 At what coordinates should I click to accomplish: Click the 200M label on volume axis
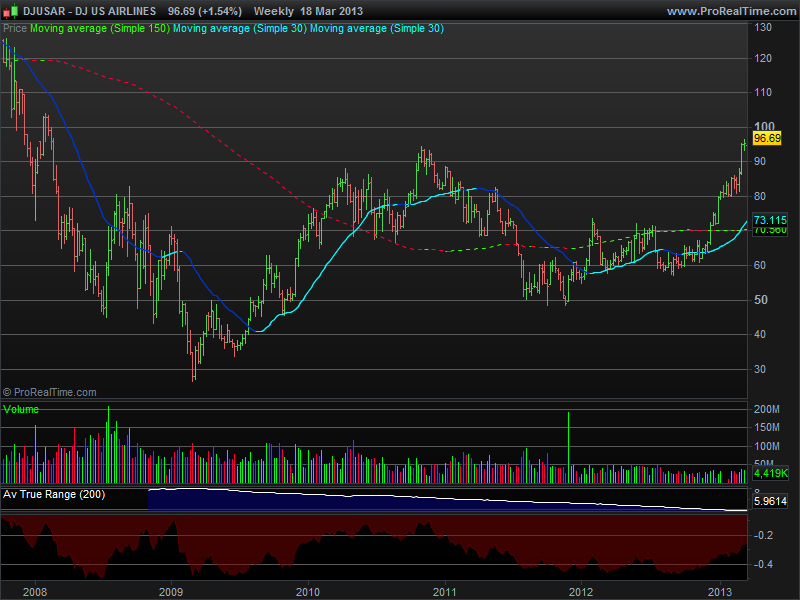pyautogui.click(x=767, y=410)
